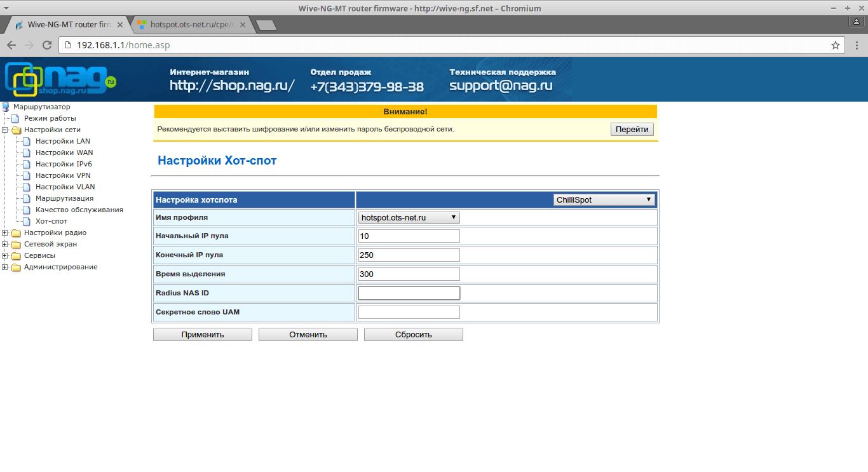The height and width of the screenshot is (472, 868).
Task: Click the Конечный IP пула input field
Action: tap(409, 255)
